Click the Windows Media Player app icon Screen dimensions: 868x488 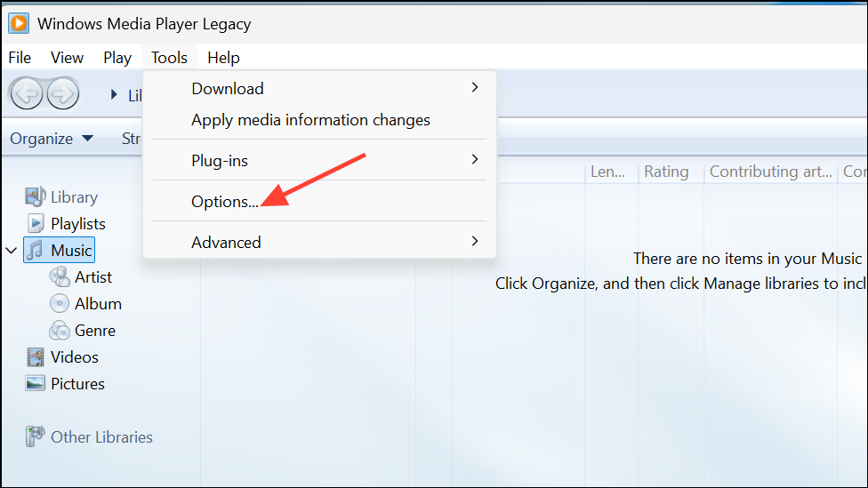pos(19,23)
